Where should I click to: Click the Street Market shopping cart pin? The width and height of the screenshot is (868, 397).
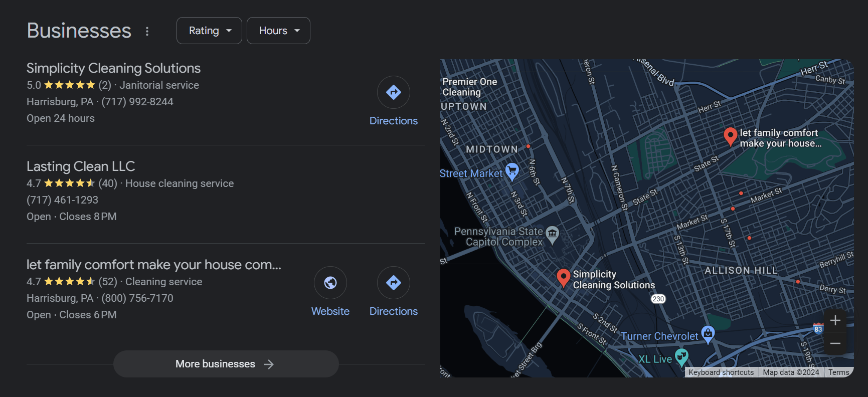512,172
